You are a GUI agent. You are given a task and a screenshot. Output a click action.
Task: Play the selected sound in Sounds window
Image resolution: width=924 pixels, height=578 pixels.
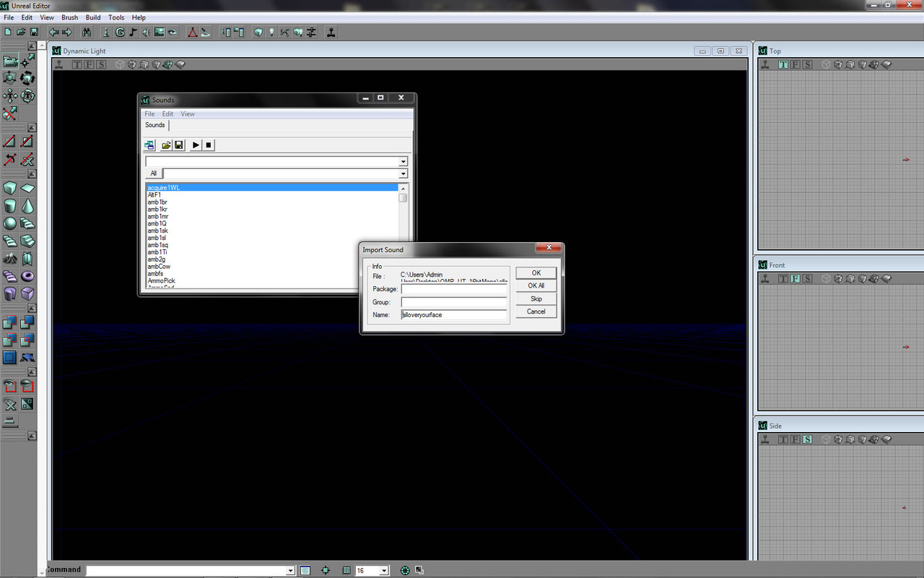click(x=196, y=145)
